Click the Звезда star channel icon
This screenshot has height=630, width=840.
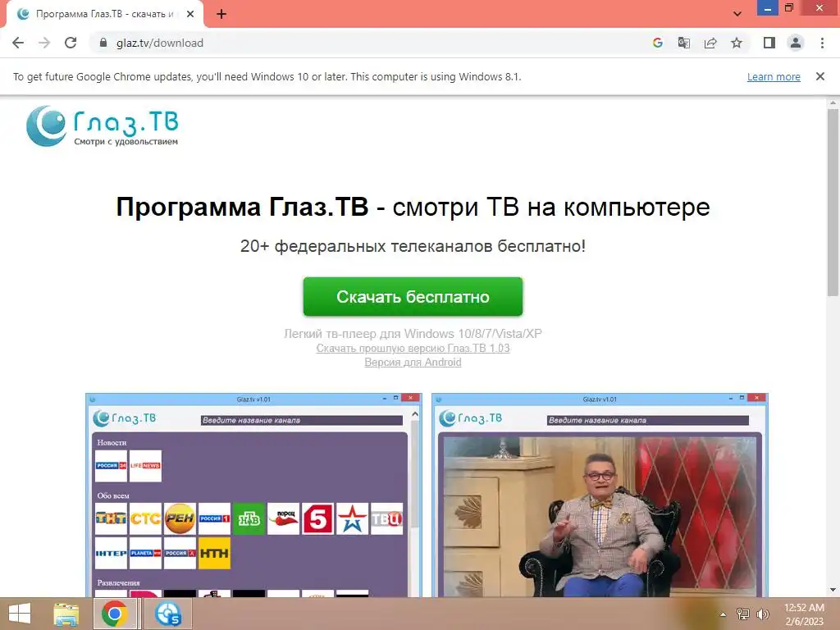(x=353, y=518)
